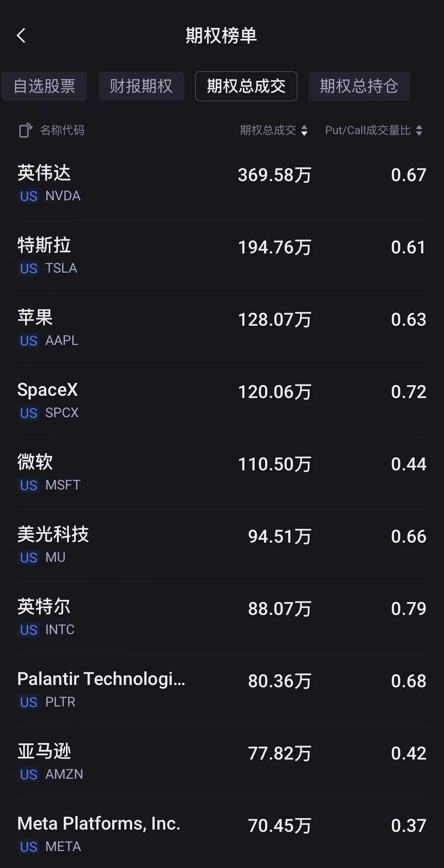
Task: Tap the back arrow icon
Action: click(x=21, y=36)
